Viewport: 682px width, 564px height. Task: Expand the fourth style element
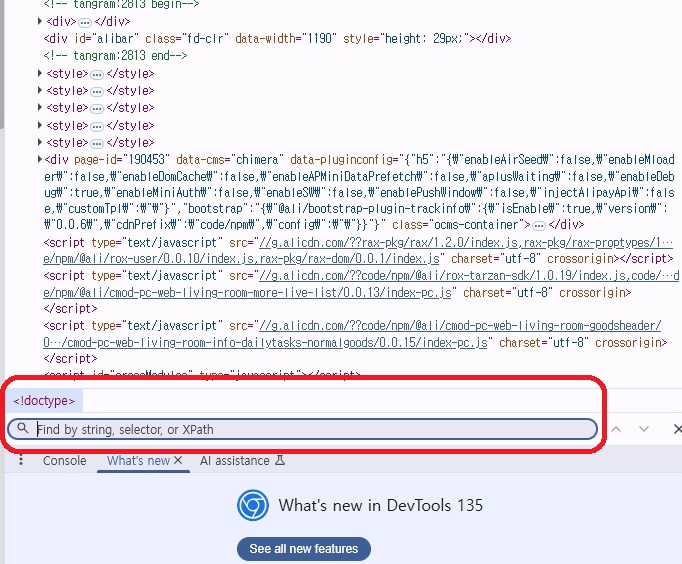click(x=40, y=125)
